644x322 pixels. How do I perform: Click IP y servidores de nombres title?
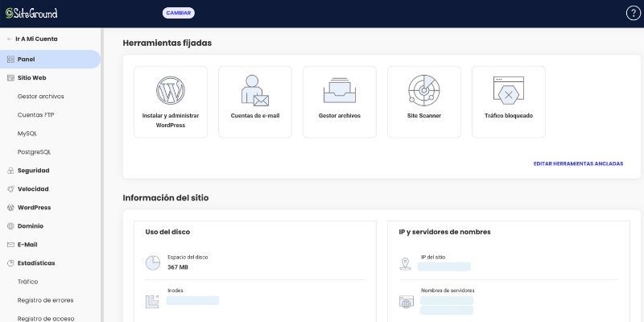pos(445,232)
